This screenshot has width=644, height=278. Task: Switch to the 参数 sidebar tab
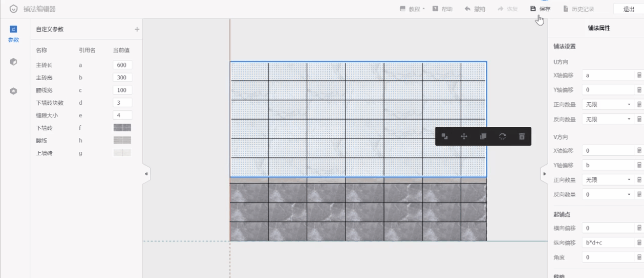pyautogui.click(x=14, y=34)
